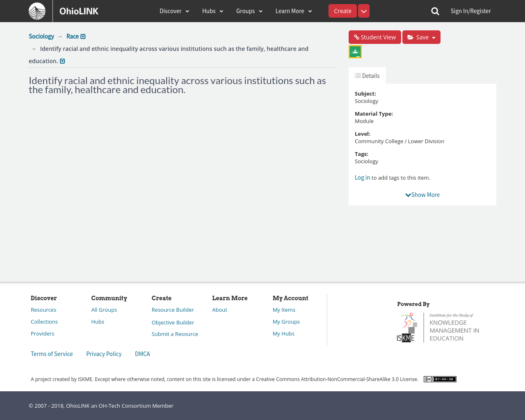Follow the Sociology breadcrumb link

pyautogui.click(x=41, y=37)
